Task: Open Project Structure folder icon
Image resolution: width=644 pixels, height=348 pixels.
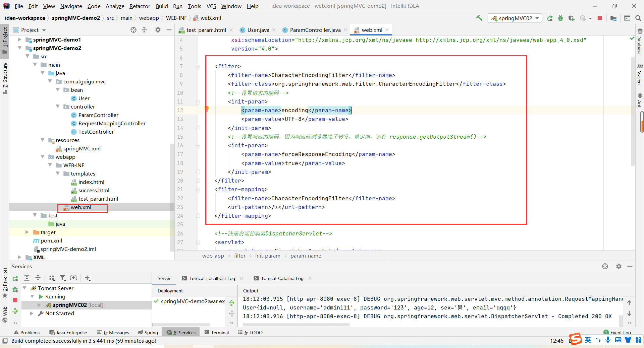Action: click(x=613, y=18)
